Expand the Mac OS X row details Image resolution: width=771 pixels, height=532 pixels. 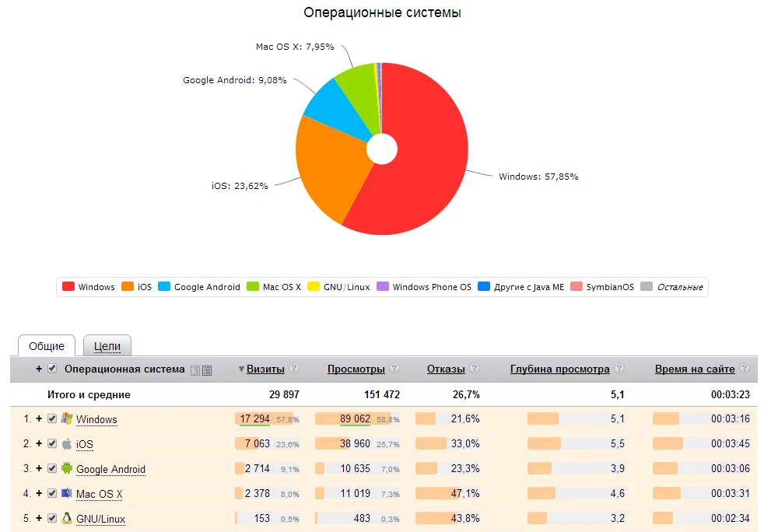pyautogui.click(x=39, y=493)
